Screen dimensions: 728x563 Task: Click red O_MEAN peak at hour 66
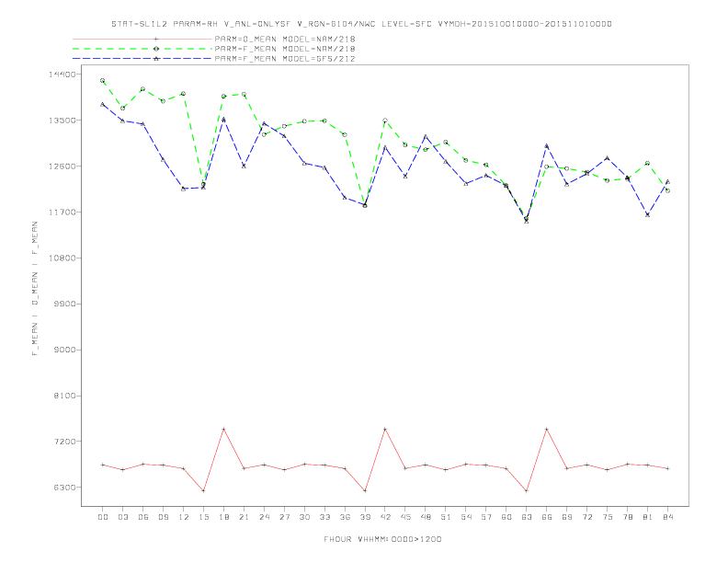pyautogui.click(x=547, y=429)
